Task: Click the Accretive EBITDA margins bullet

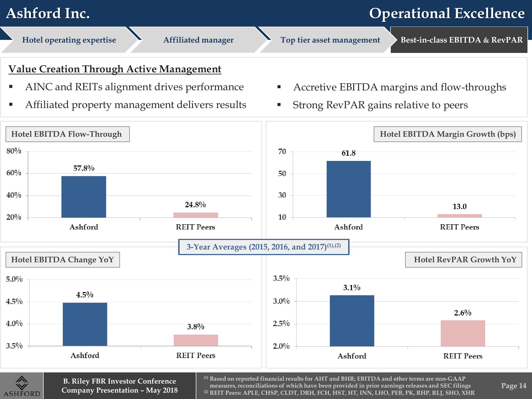Action: click(x=400, y=87)
